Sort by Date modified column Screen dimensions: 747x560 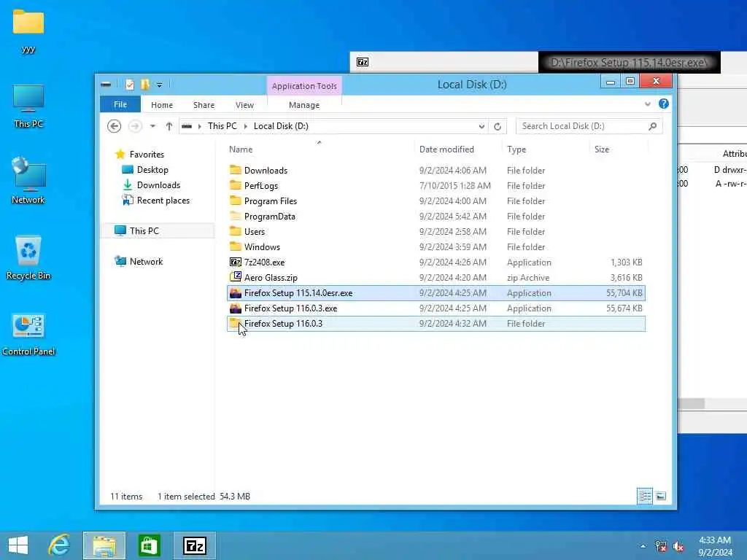click(x=458, y=149)
